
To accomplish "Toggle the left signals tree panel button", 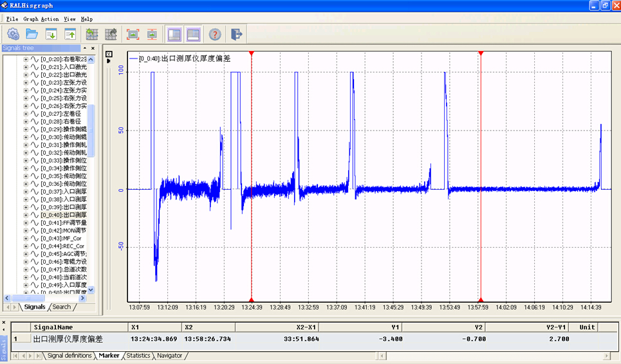I will [x=174, y=34].
